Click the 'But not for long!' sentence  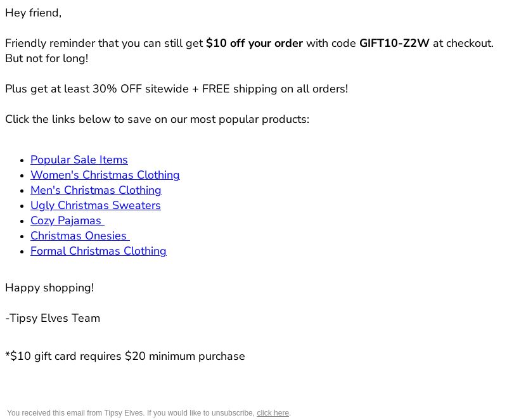pos(47,58)
